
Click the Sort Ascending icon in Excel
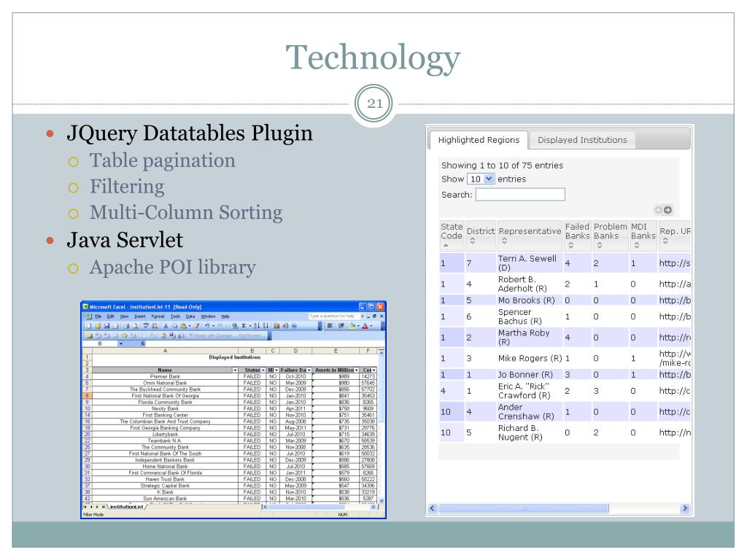pyautogui.click(x=257, y=326)
